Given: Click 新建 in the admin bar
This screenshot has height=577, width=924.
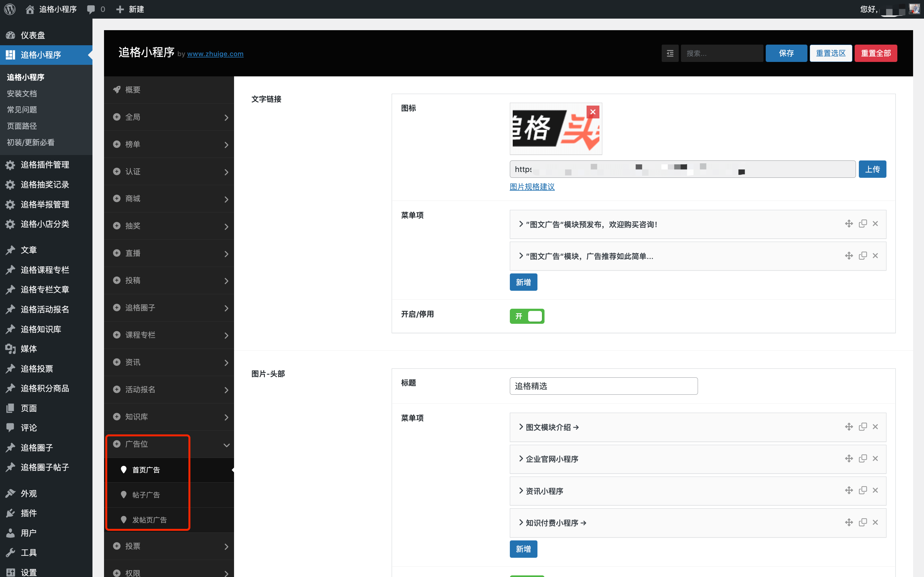Looking at the screenshot, I should [130, 9].
